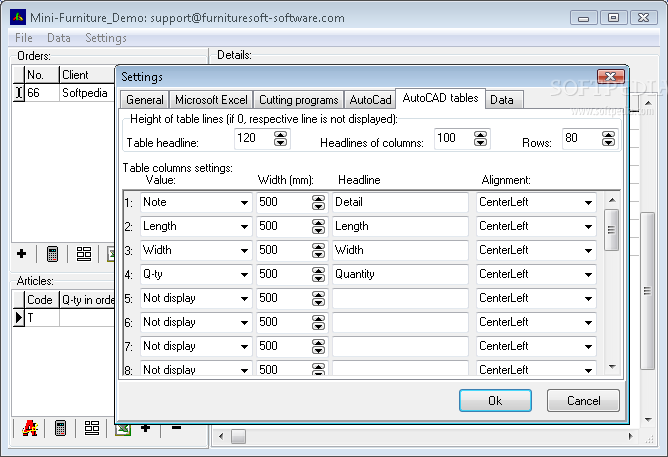Increase the width of column 5
The height and width of the screenshot is (457, 668).
318,295
